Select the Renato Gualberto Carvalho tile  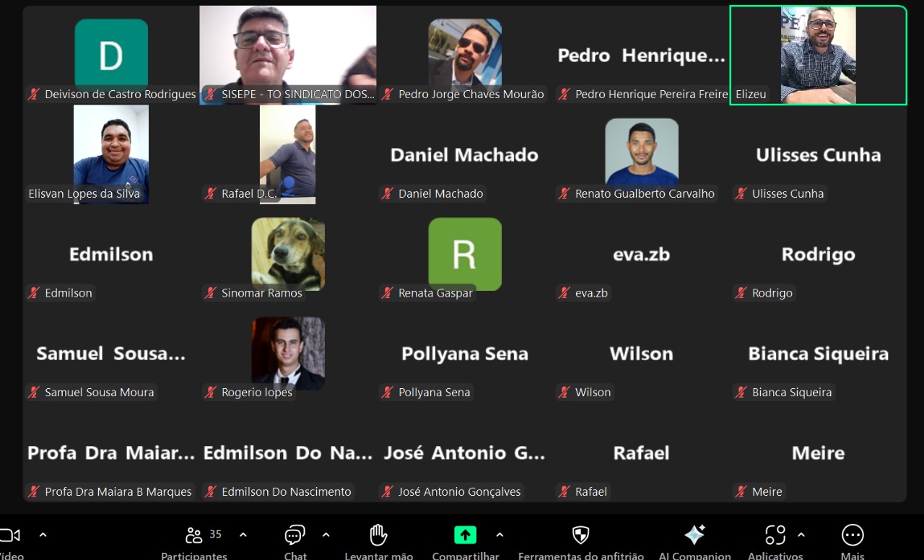click(641, 154)
